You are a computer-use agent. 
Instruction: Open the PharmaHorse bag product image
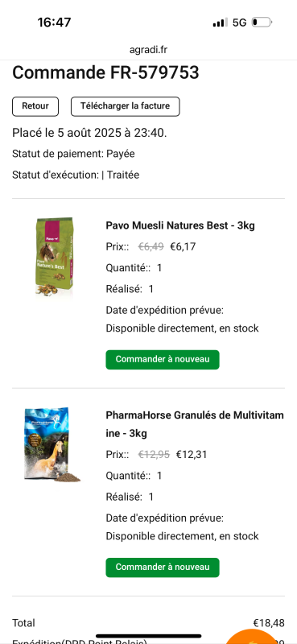[51, 444]
